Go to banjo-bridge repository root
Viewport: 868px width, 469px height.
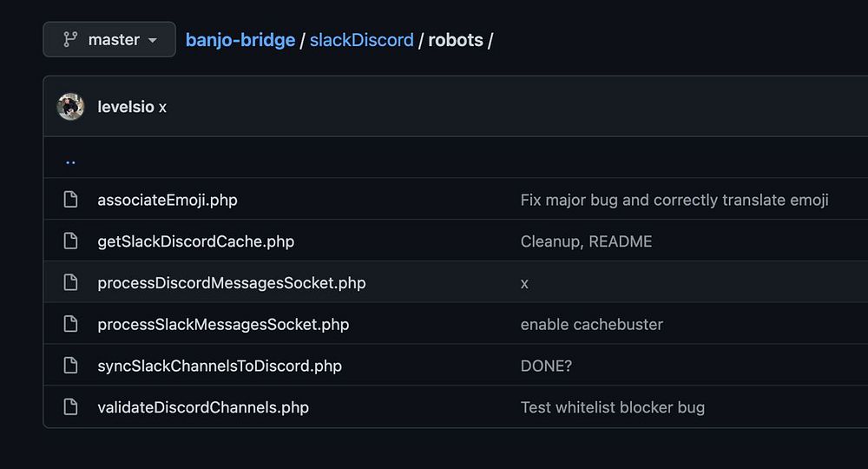point(240,40)
